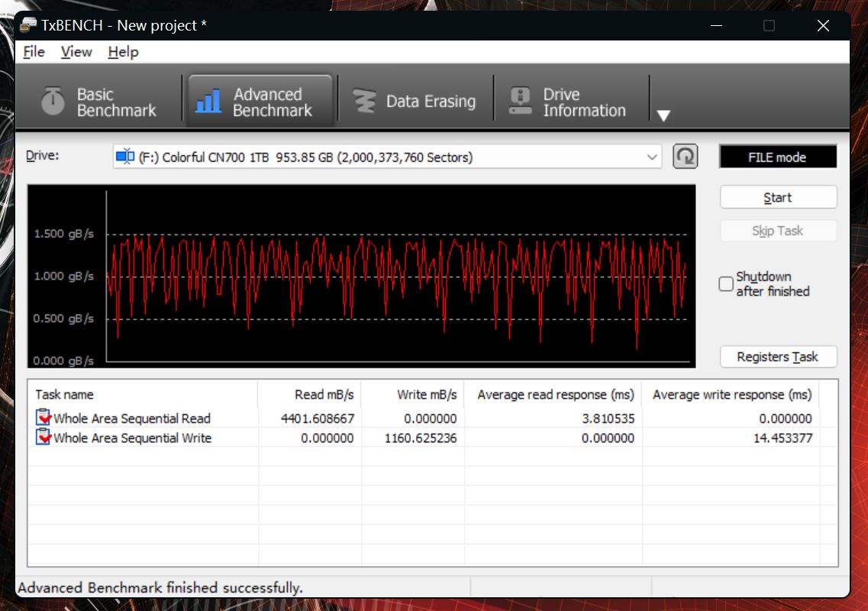Click the Average write response column header
The width and height of the screenshot is (868, 611).
(731, 395)
